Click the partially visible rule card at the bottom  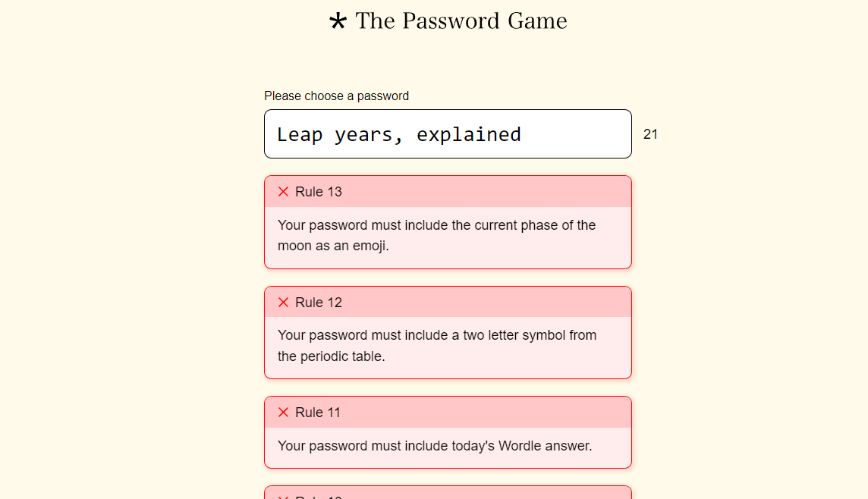click(x=448, y=492)
